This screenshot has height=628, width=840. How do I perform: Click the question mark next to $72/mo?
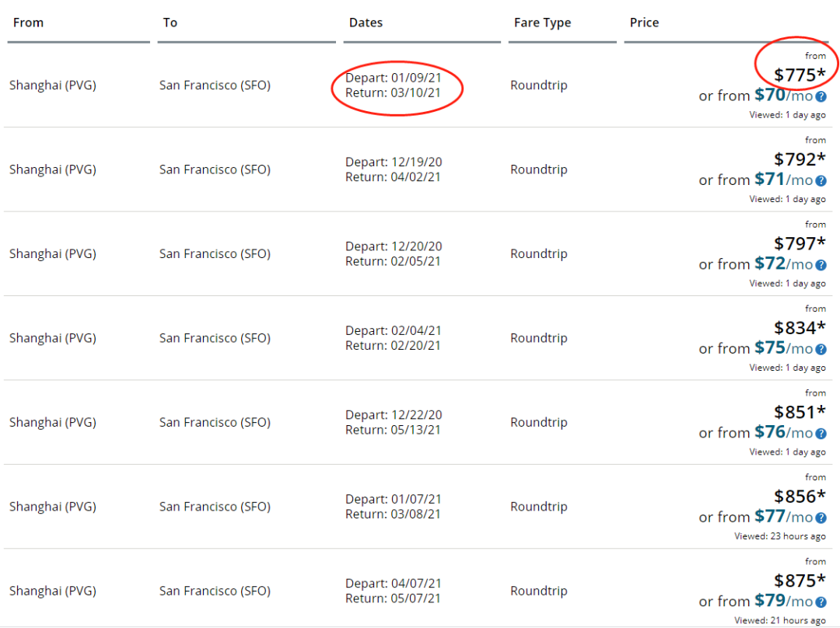coord(821,265)
